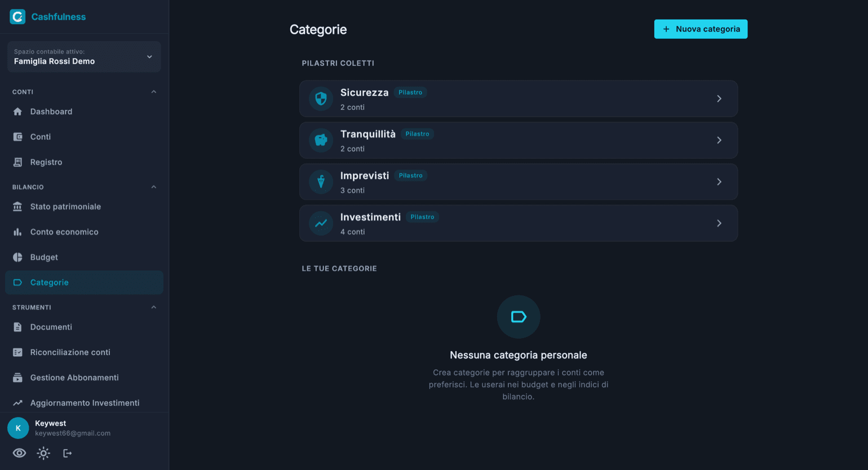868x470 pixels.
Task: Navigate to Stato patrimoniale
Action: point(84,207)
